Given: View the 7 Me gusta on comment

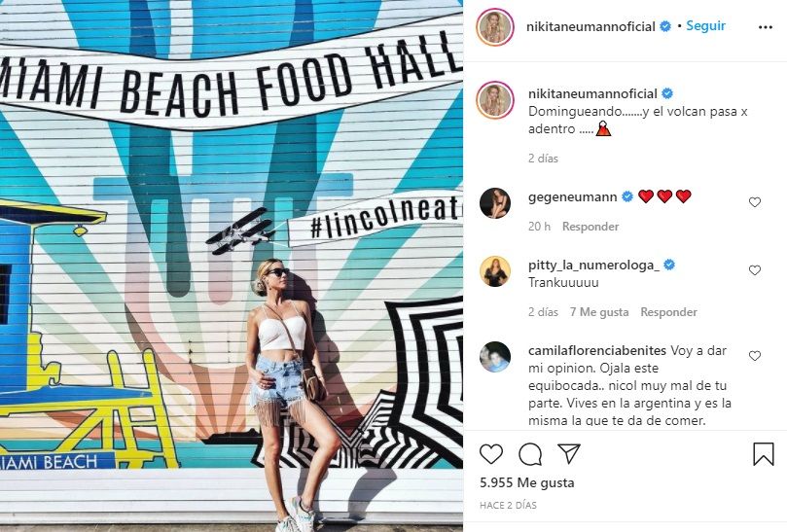Looking at the screenshot, I should coord(599,312).
